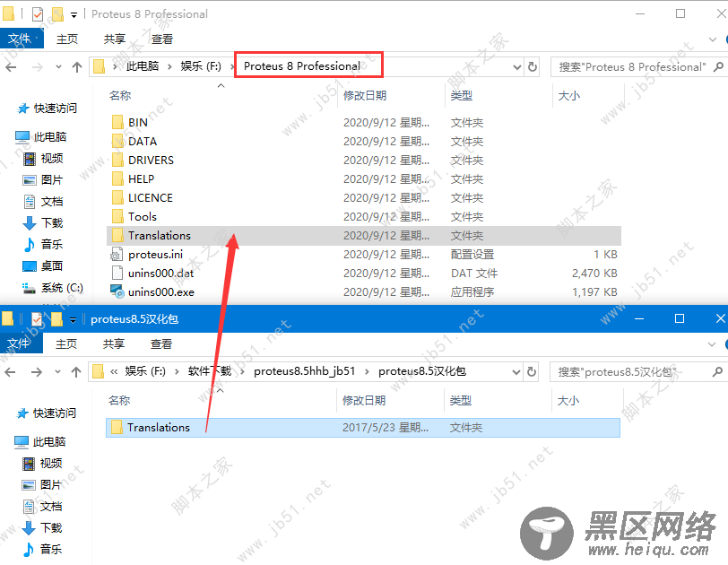The width and height of the screenshot is (728, 565).
Task: Open address history dropdown in Proteus 8 Professional window
Action: pos(517,67)
